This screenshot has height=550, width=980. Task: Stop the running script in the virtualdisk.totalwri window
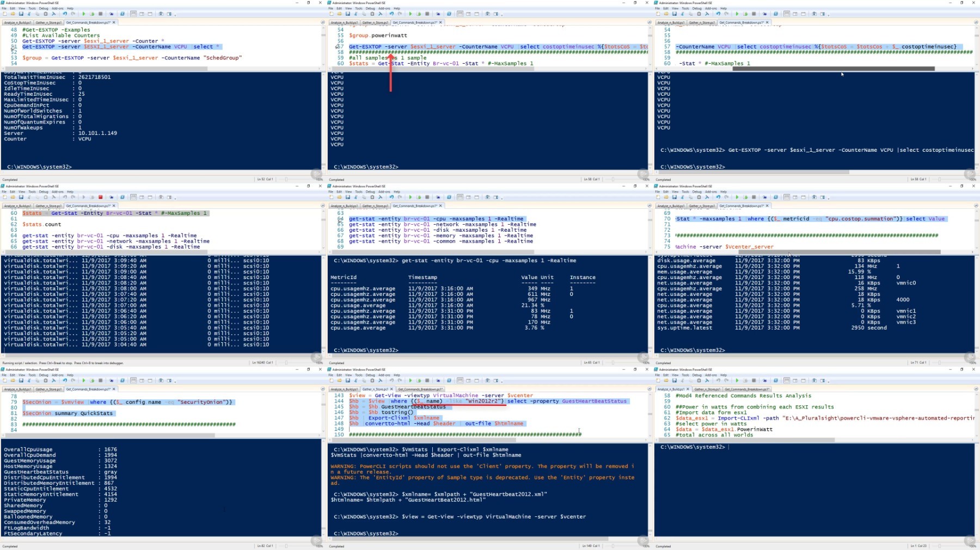tap(100, 197)
